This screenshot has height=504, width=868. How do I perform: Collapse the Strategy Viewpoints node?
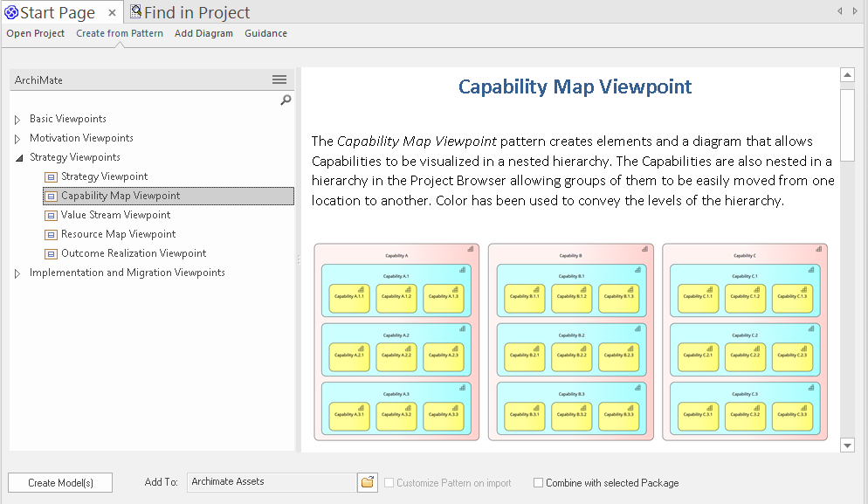(18, 158)
